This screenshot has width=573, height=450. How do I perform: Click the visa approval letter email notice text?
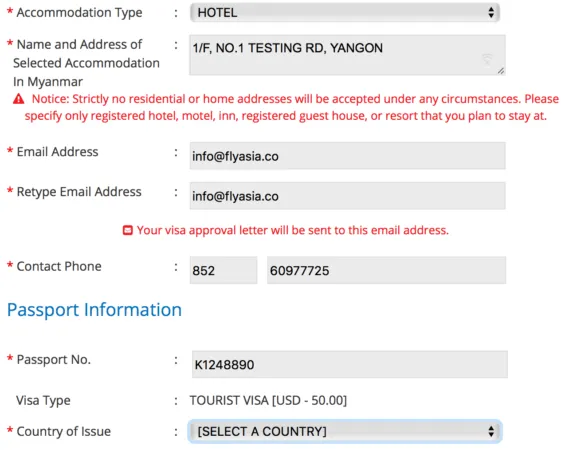292,230
